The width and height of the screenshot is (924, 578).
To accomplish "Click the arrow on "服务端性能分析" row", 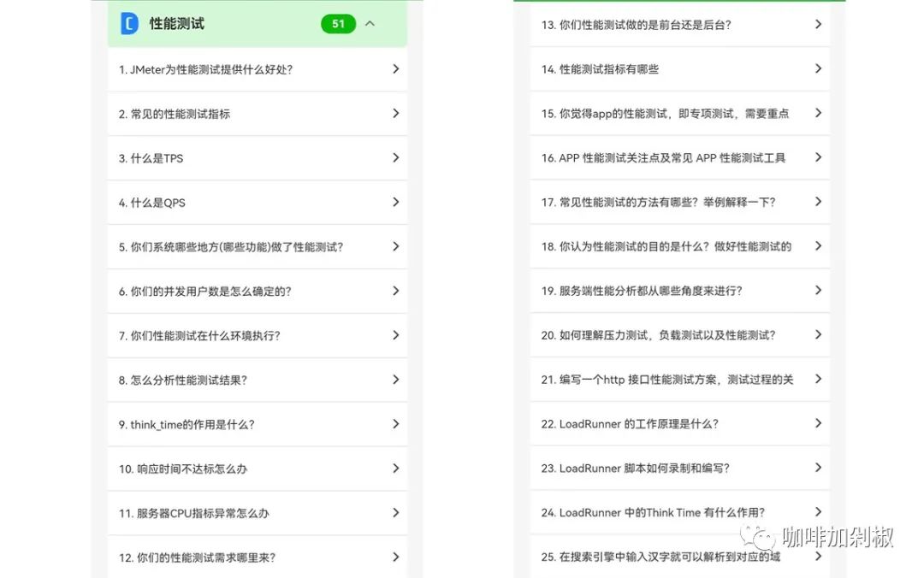I will 818,291.
